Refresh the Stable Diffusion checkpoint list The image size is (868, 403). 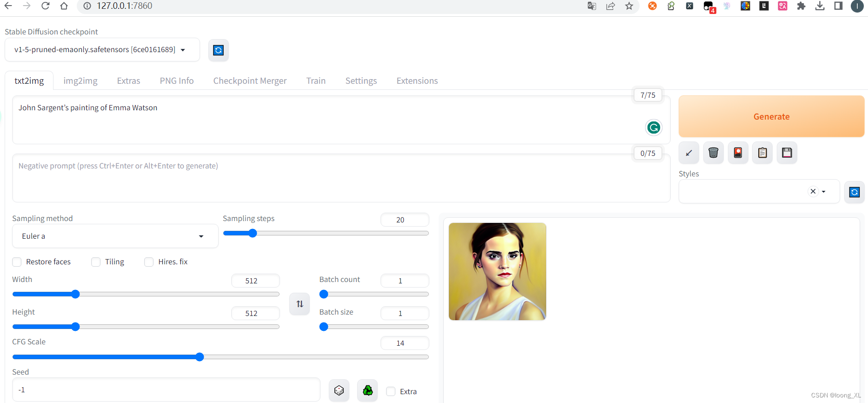pos(218,50)
